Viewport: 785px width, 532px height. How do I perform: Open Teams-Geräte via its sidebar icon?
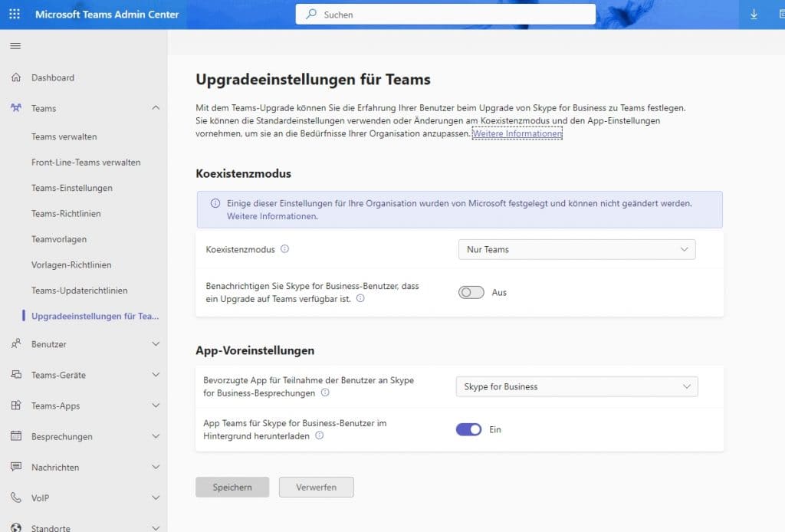(15, 375)
